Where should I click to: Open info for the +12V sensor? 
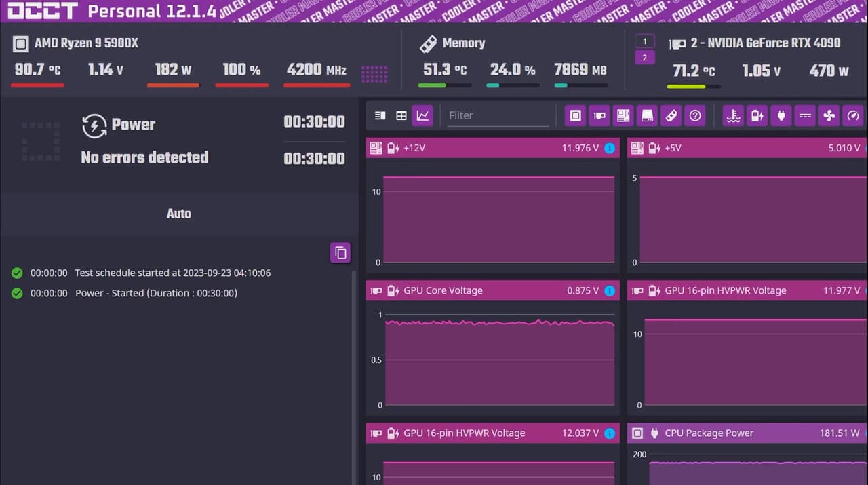point(610,148)
